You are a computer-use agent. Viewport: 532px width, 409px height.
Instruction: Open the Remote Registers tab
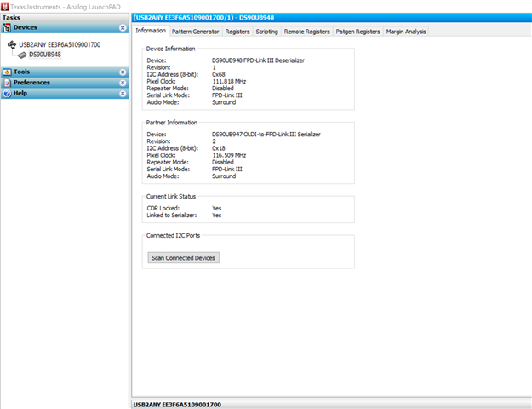(x=306, y=32)
